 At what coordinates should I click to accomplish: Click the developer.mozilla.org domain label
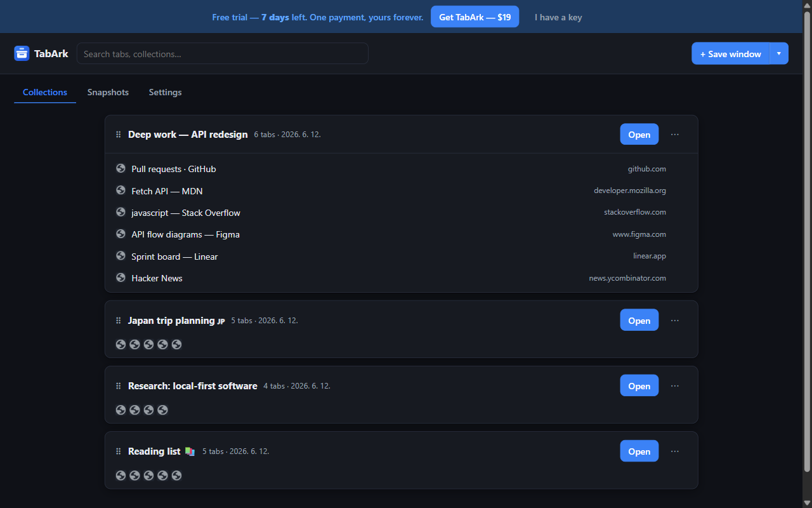tap(630, 190)
